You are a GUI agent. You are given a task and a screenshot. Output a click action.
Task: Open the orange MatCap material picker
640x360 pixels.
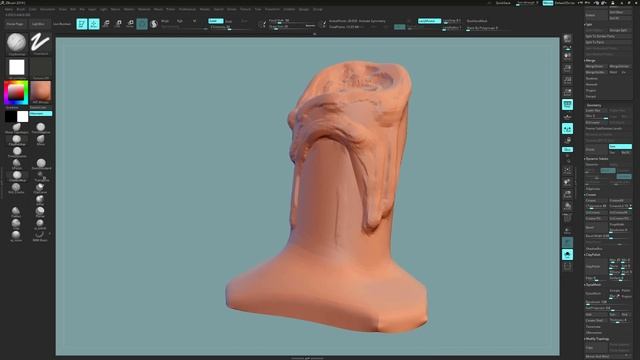[x=41, y=92]
